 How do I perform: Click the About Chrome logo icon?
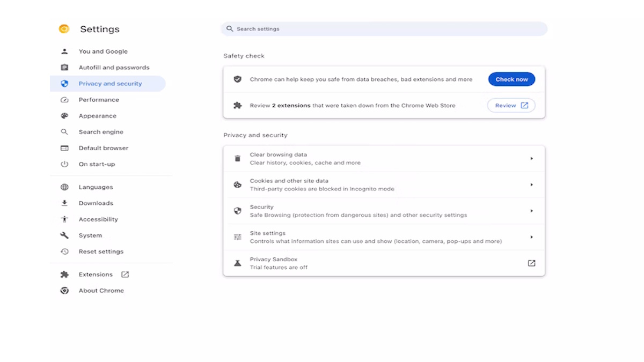click(x=64, y=291)
